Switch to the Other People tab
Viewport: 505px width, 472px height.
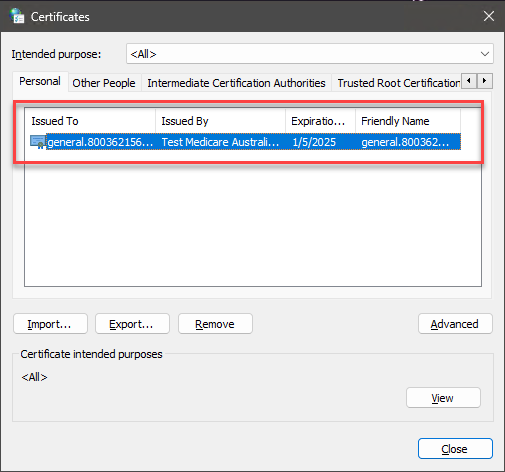pos(104,83)
